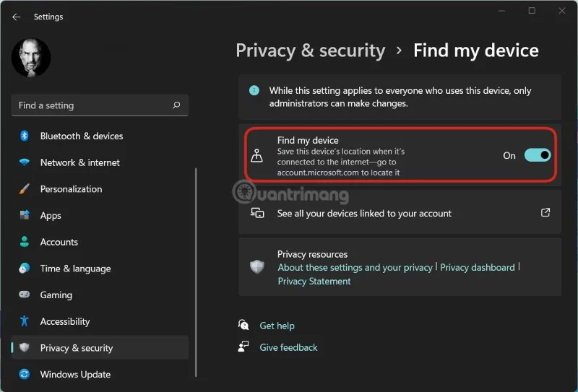Click the Accessibility figure icon

click(25, 321)
